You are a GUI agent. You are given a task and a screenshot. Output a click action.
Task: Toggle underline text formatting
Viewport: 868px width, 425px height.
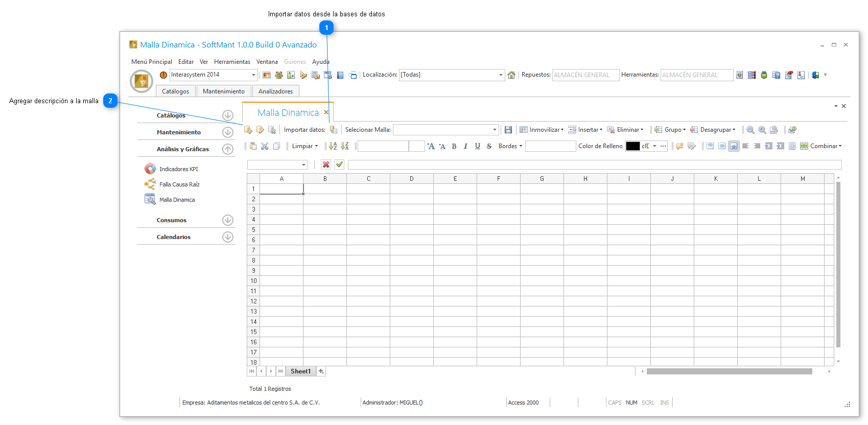(x=477, y=146)
